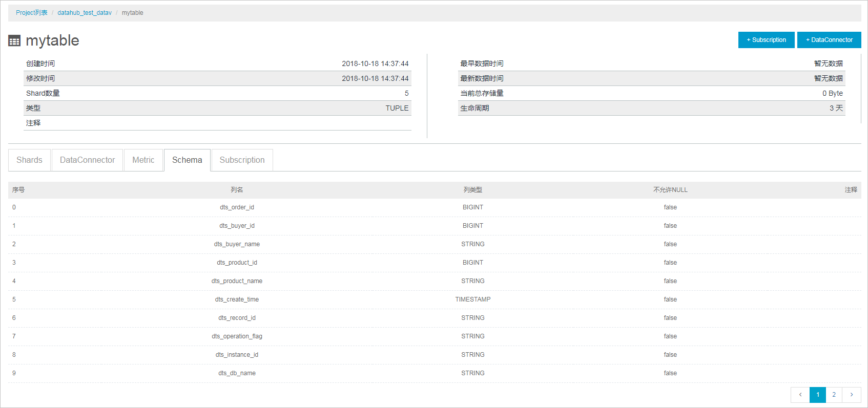This screenshot has height=408, width=868.
Task: Click the 列名 column header
Action: [237, 190]
